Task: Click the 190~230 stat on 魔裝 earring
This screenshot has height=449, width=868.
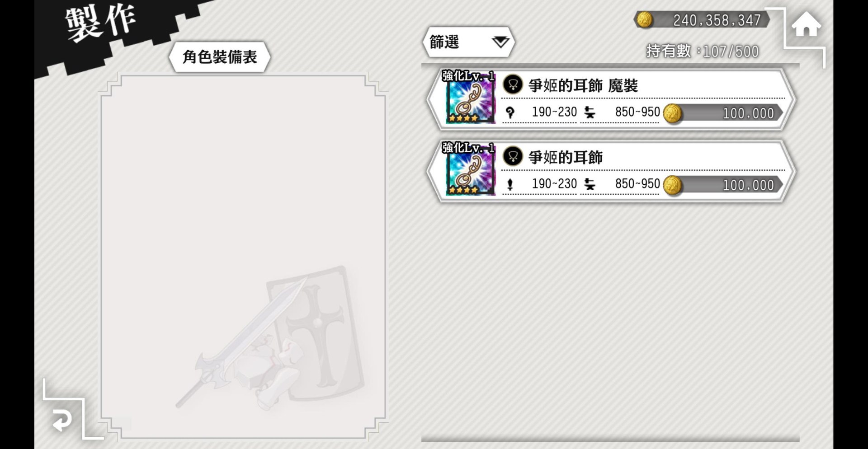Action: point(554,112)
